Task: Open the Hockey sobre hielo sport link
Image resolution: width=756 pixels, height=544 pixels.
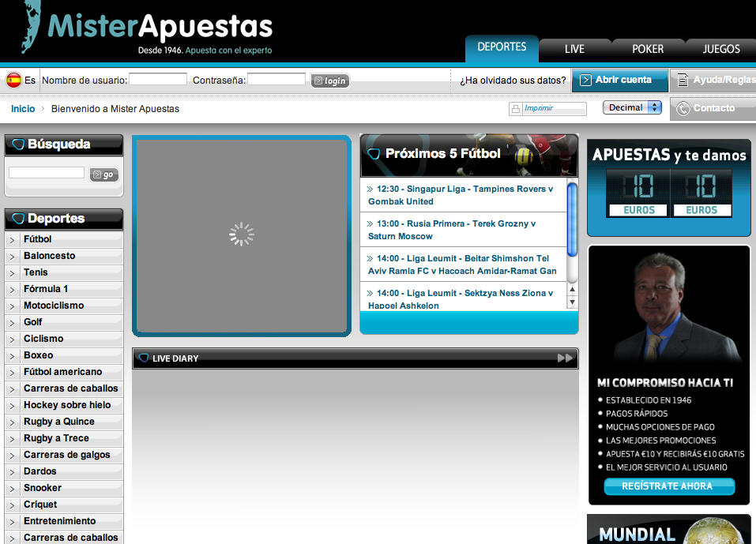Action: pos(67,405)
